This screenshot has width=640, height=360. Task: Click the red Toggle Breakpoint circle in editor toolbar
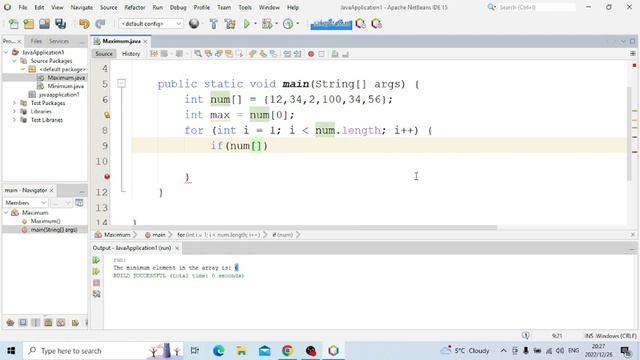(311, 54)
